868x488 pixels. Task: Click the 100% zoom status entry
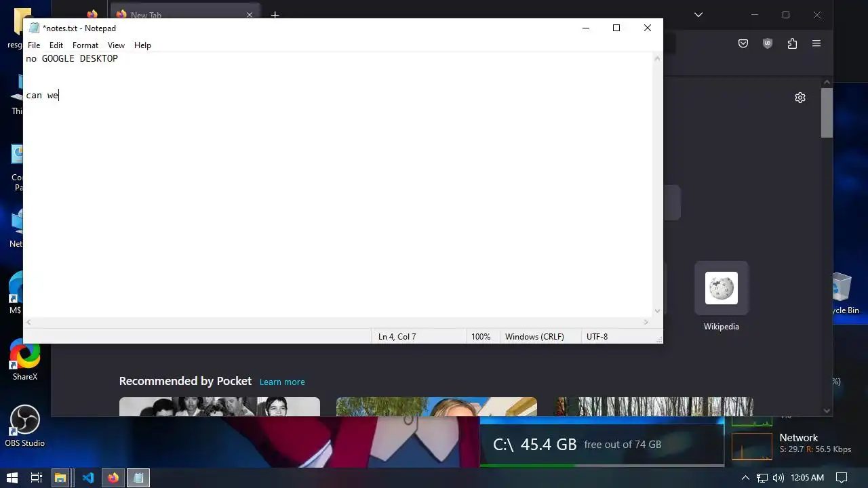tap(481, 337)
